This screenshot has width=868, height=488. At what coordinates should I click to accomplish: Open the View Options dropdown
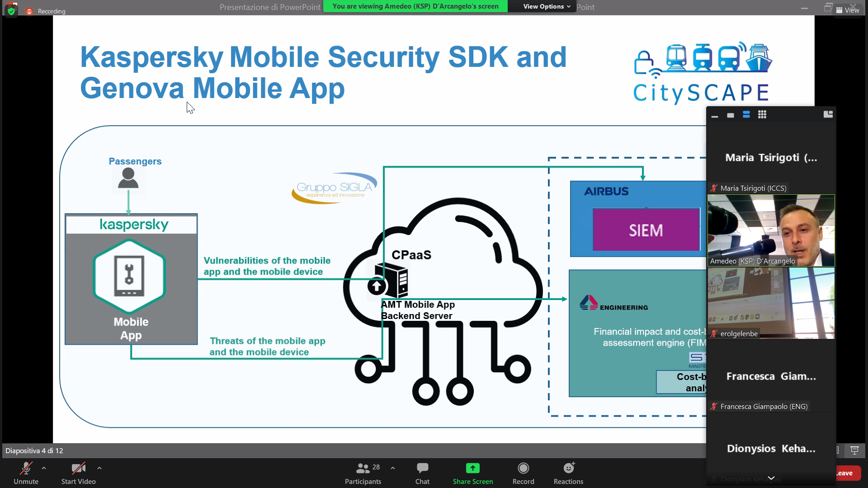[546, 6]
